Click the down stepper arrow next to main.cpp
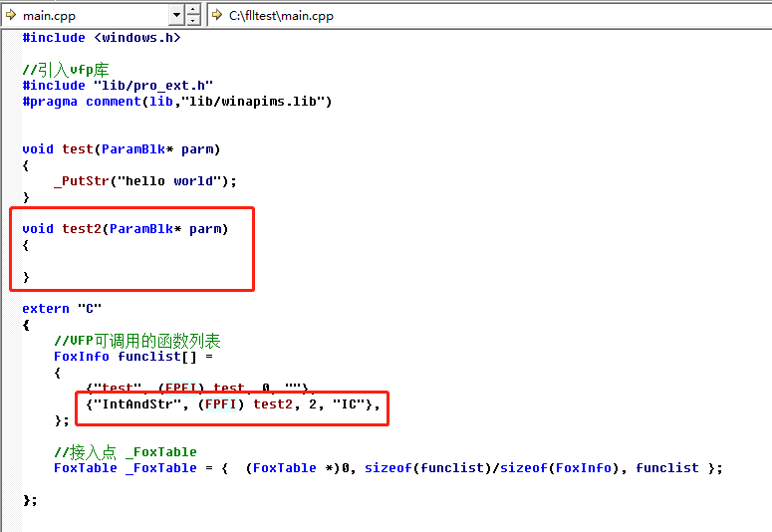Image resolution: width=772 pixels, height=532 pixels. (193, 21)
